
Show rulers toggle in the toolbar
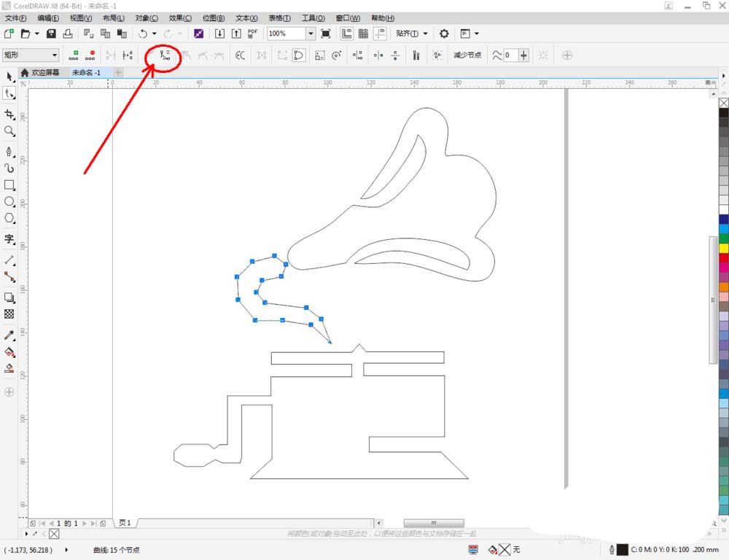(346, 34)
